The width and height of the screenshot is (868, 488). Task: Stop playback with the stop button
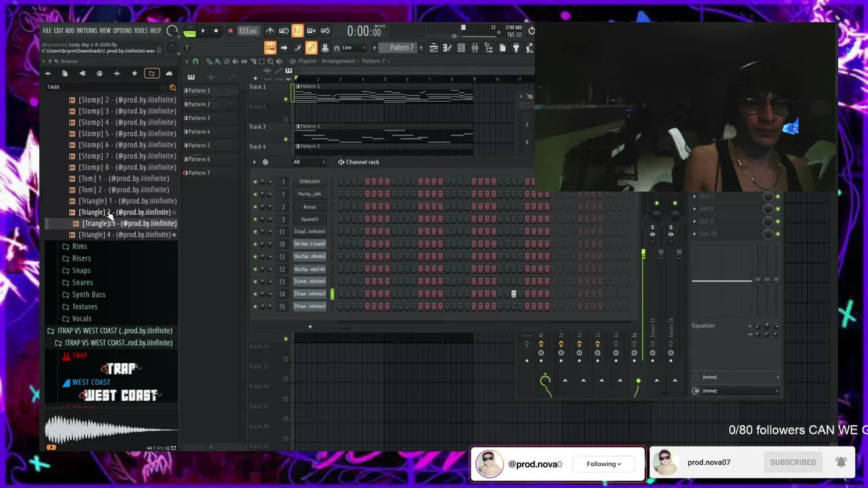(x=216, y=30)
